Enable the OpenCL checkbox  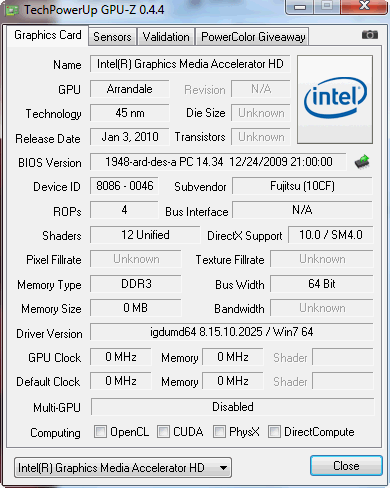click(x=100, y=432)
